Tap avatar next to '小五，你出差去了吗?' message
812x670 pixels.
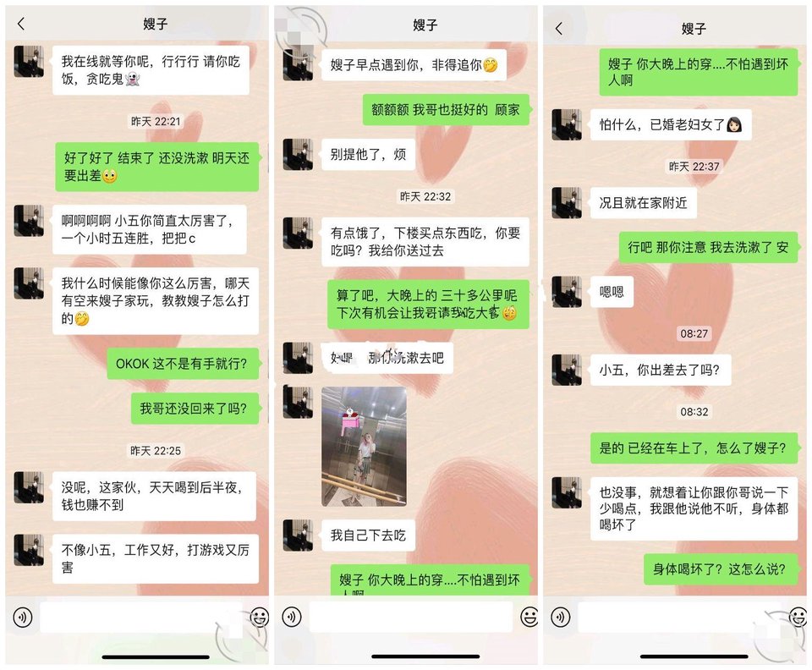click(x=567, y=370)
